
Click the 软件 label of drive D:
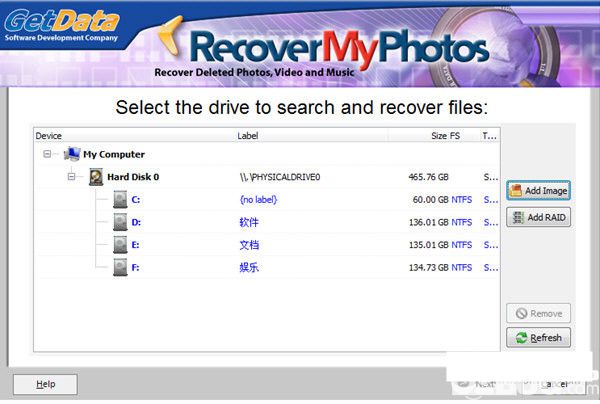(x=249, y=222)
